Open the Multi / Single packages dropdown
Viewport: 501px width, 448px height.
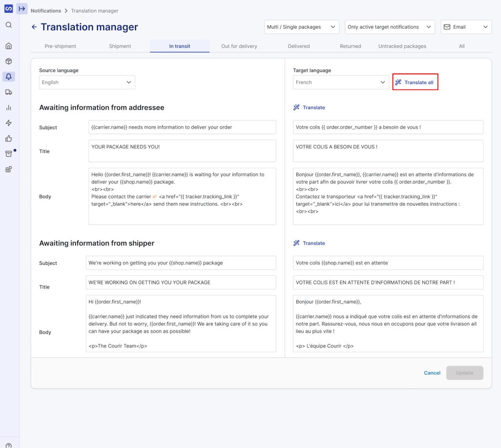tap(301, 27)
